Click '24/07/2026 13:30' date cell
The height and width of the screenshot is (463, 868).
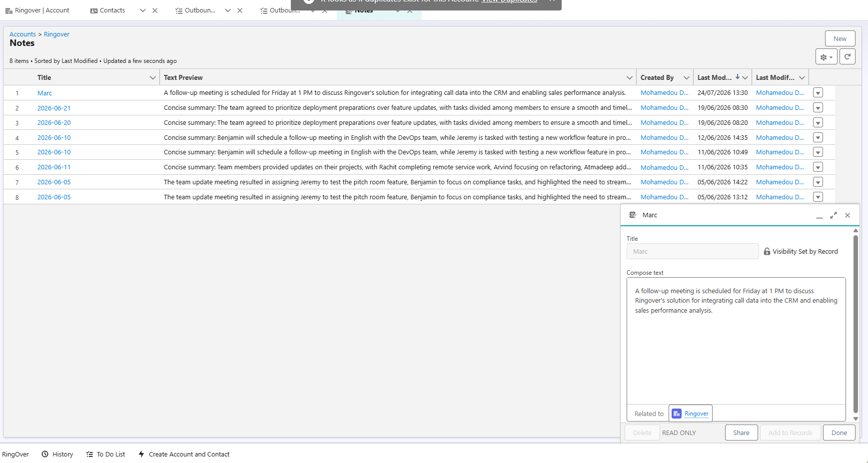[723, 93]
